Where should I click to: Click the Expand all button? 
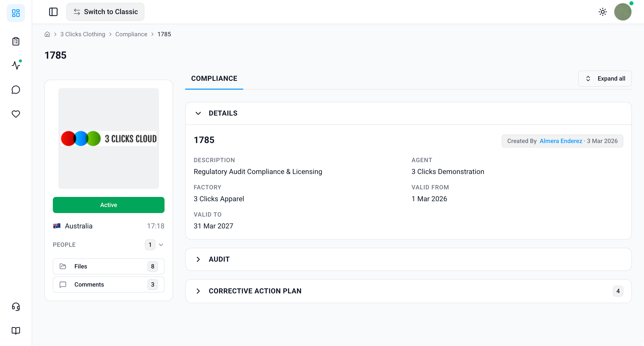coord(605,79)
